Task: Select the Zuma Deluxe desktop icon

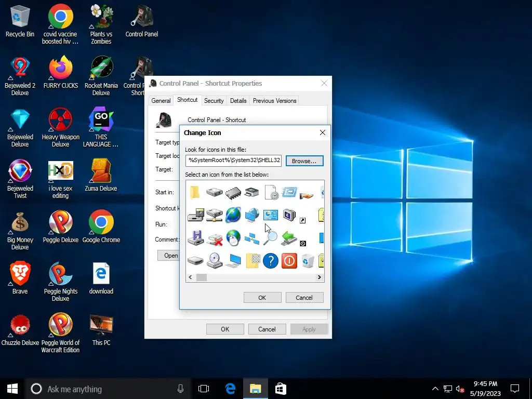Action: tap(101, 176)
